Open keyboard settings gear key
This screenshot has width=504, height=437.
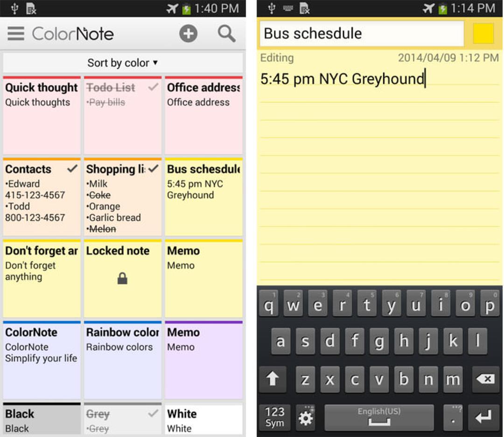coord(305,417)
